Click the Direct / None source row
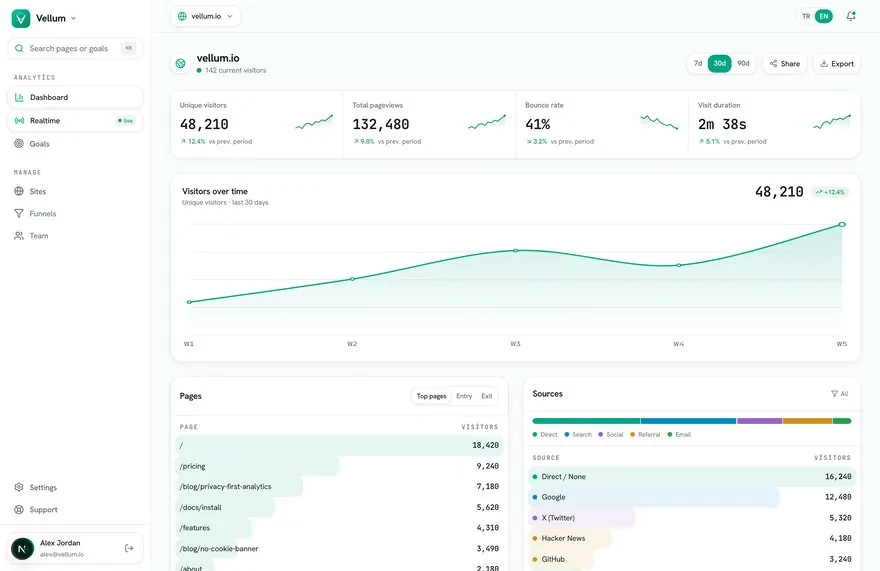 click(692, 477)
